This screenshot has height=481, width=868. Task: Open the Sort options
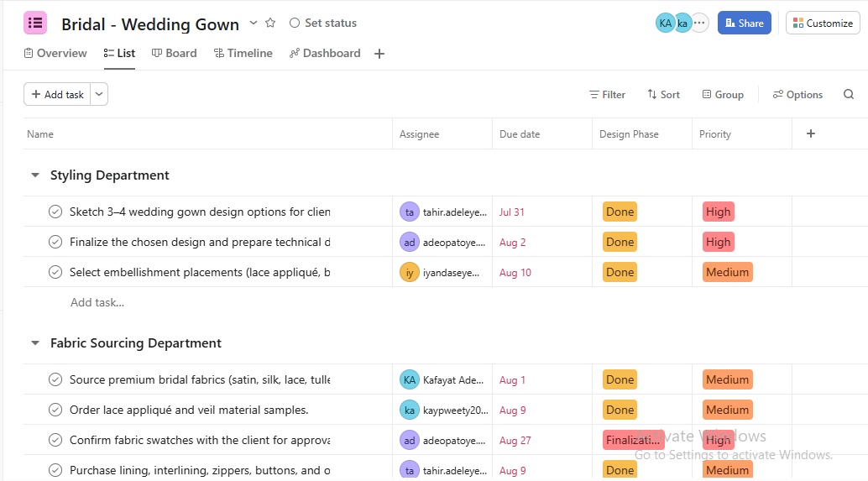[x=663, y=95]
